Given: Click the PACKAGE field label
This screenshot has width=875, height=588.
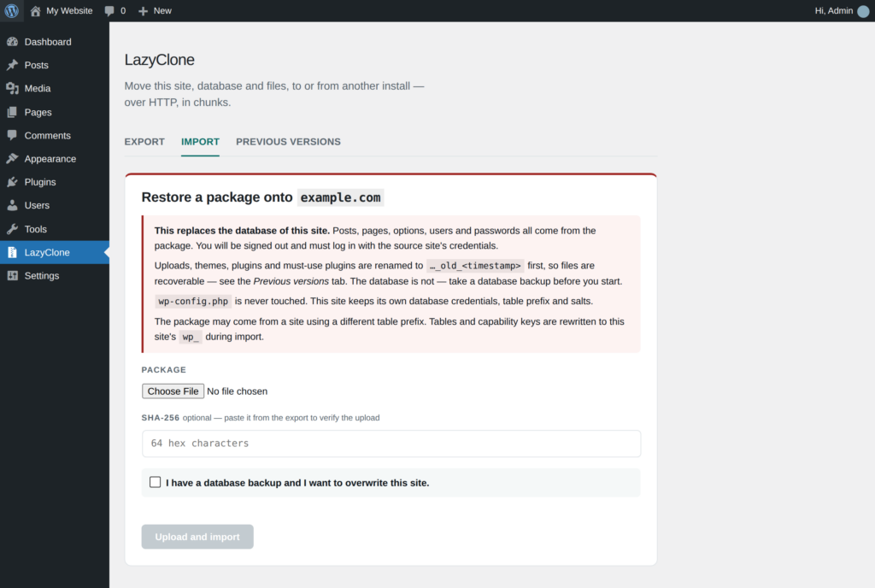Looking at the screenshot, I should (163, 370).
